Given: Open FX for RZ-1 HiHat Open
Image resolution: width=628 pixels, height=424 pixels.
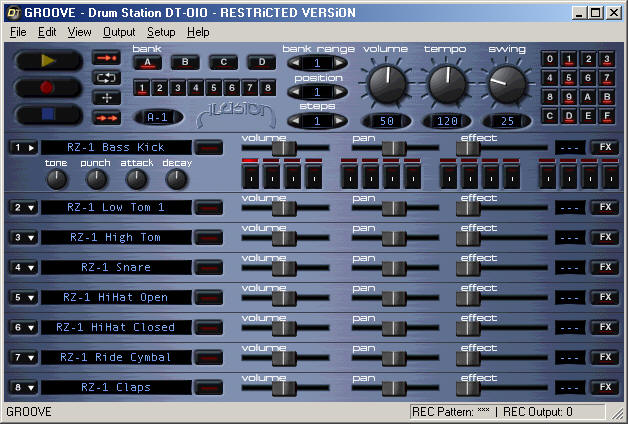Looking at the screenshot, I should coord(605,297).
